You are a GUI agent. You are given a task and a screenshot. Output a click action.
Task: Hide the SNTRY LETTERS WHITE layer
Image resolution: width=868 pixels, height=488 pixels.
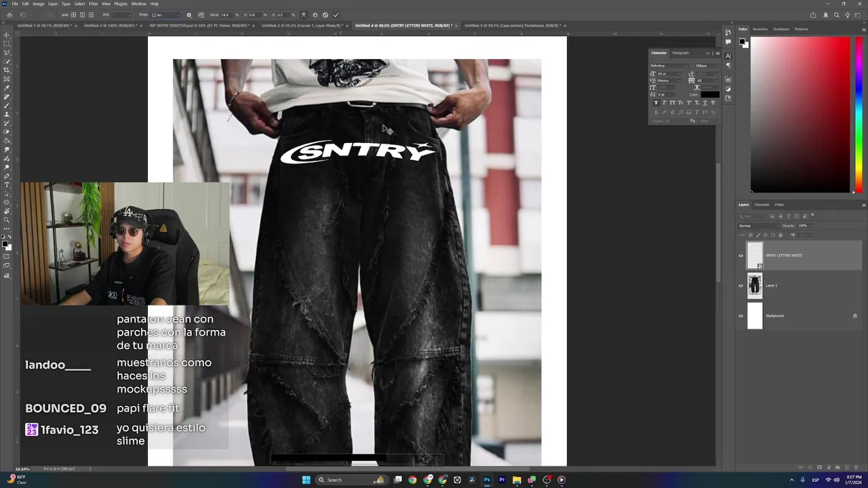click(x=741, y=256)
